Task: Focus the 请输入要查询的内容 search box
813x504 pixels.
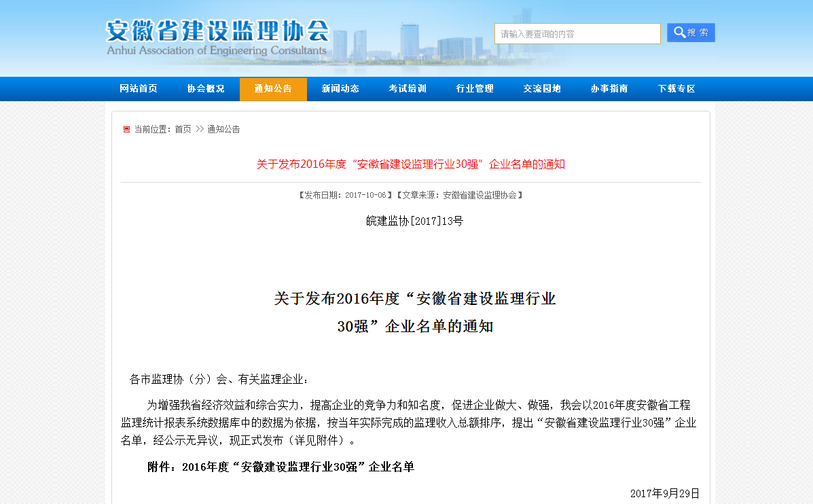Action: (x=577, y=33)
